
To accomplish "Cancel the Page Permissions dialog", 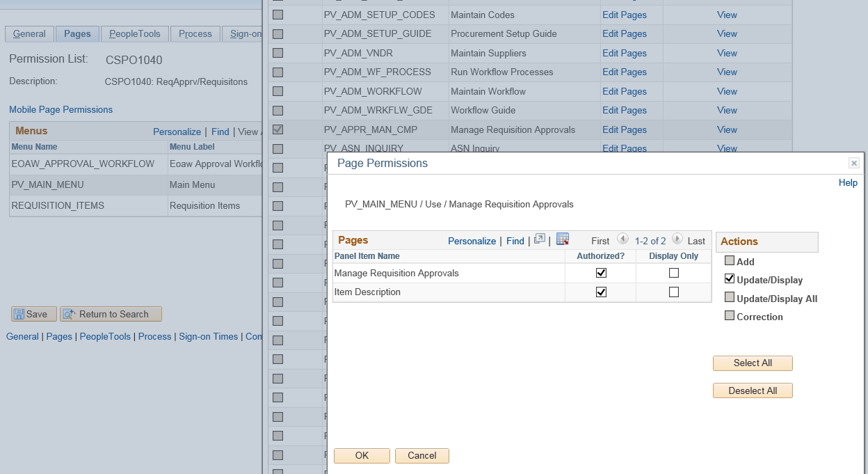I will (422, 456).
